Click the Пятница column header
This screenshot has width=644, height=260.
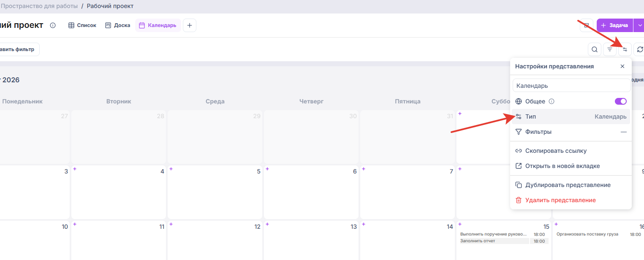(x=408, y=101)
